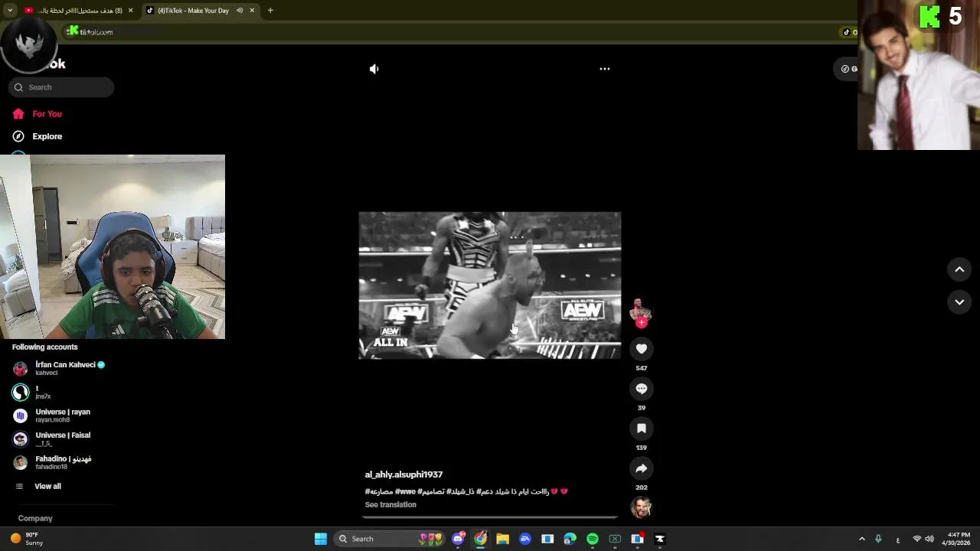980x551 pixels.
Task: Open the Wi-Fi network tray icon
Action: tap(916, 539)
